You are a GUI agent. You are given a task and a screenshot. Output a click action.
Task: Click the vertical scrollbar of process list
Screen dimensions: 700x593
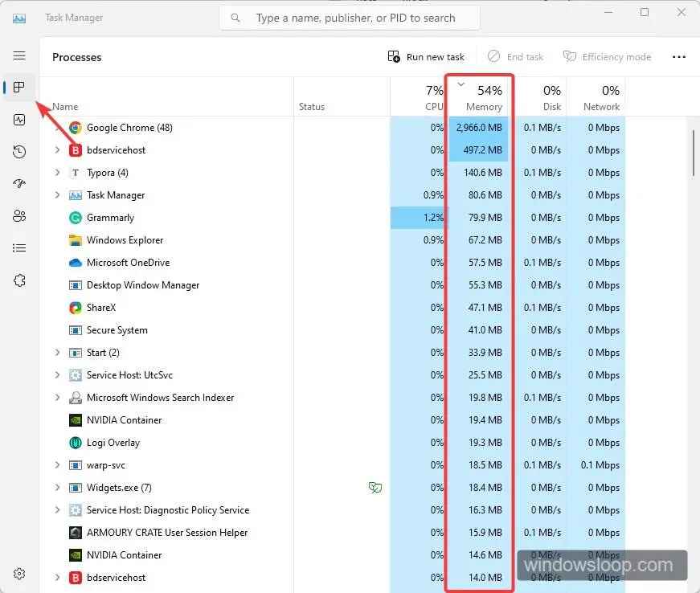click(x=694, y=153)
